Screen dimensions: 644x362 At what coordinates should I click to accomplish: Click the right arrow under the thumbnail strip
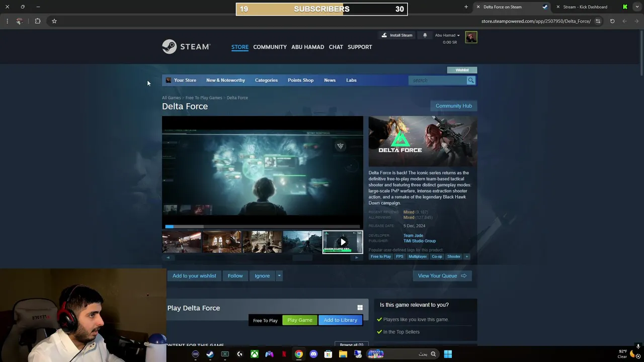click(357, 257)
